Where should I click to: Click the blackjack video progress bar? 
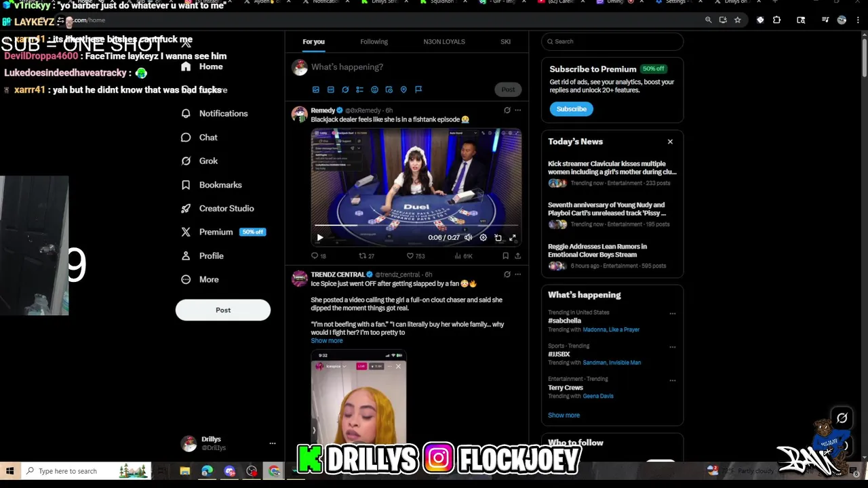(x=416, y=226)
